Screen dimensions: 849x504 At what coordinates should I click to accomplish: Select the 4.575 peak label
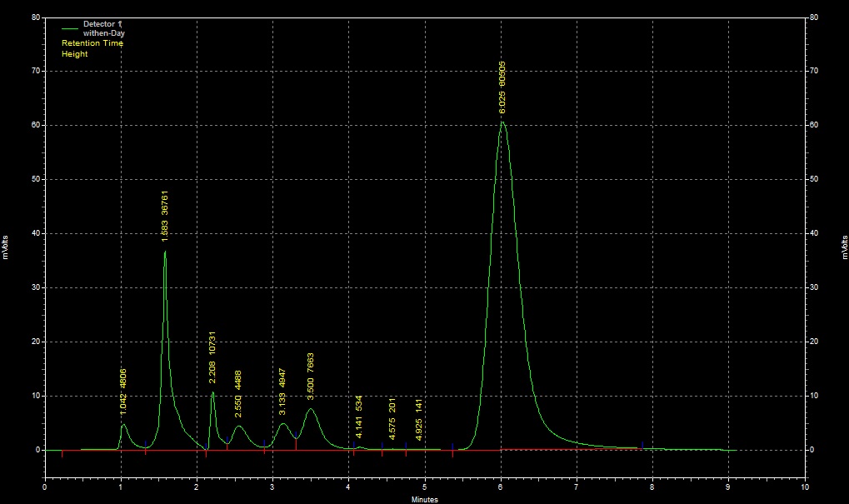pos(392,418)
